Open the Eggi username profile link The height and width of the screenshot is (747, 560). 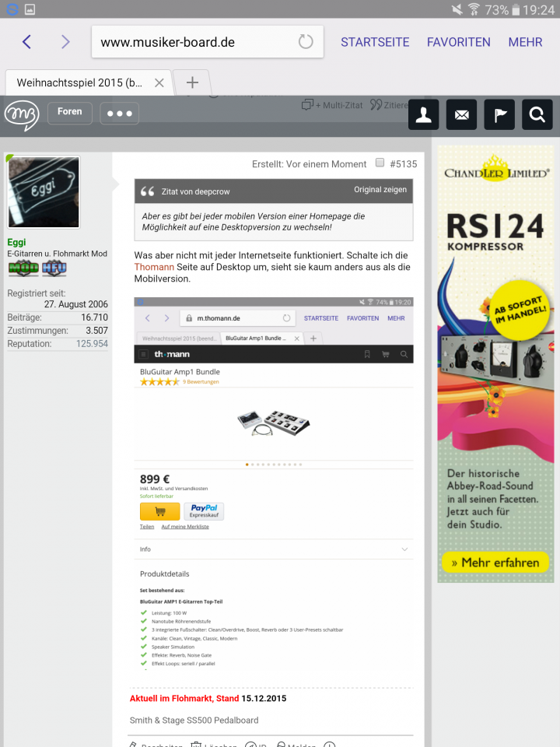point(16,242)
